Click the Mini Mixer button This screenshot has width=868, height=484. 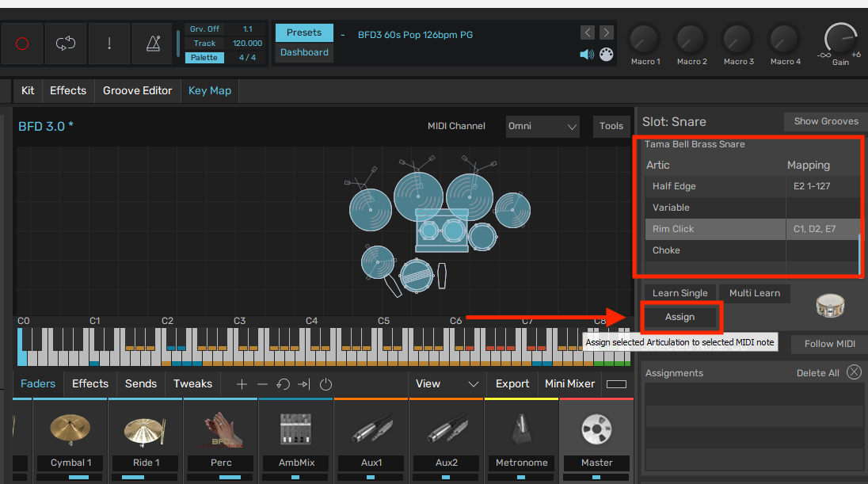pos(569,383)
